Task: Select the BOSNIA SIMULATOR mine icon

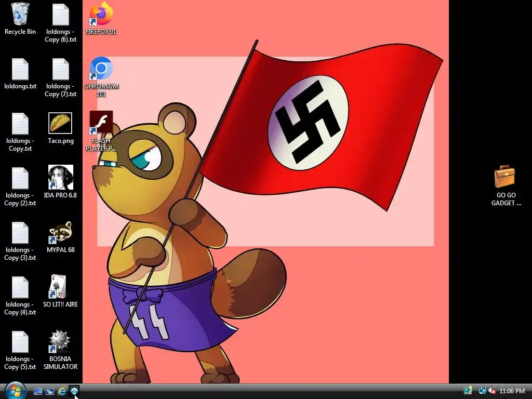Action: point(60,341)
